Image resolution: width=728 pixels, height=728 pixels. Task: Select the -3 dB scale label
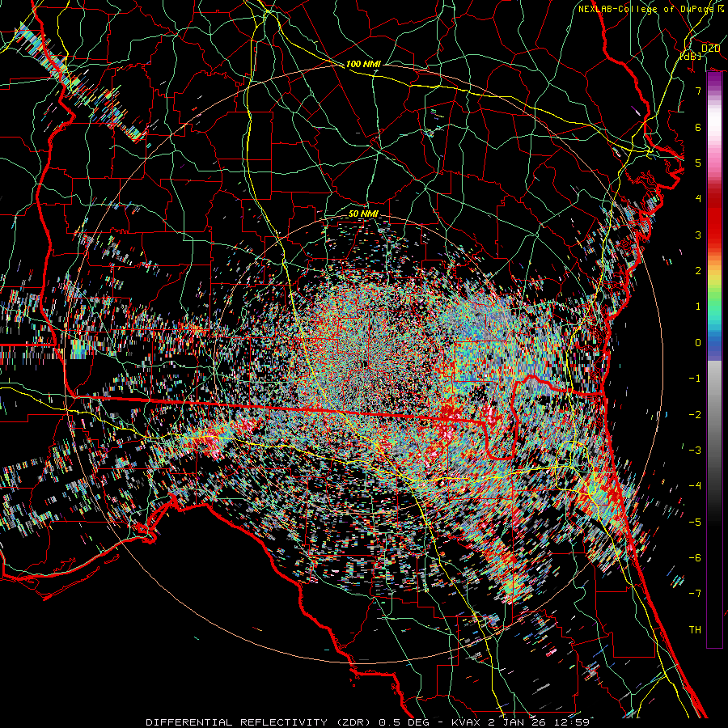pos(695,451)
